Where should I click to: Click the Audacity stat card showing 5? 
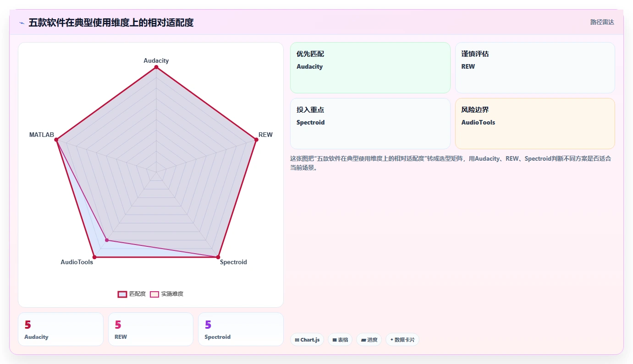click(61, 329)
